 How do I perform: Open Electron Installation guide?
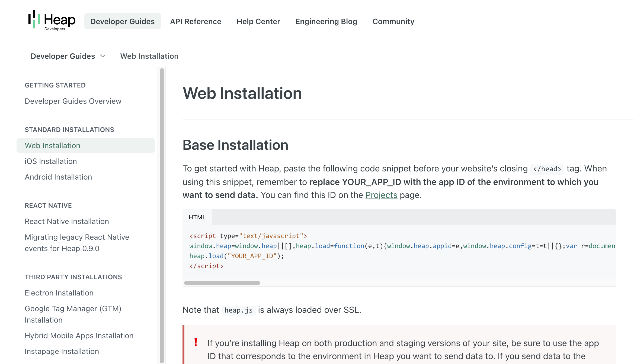59,293
